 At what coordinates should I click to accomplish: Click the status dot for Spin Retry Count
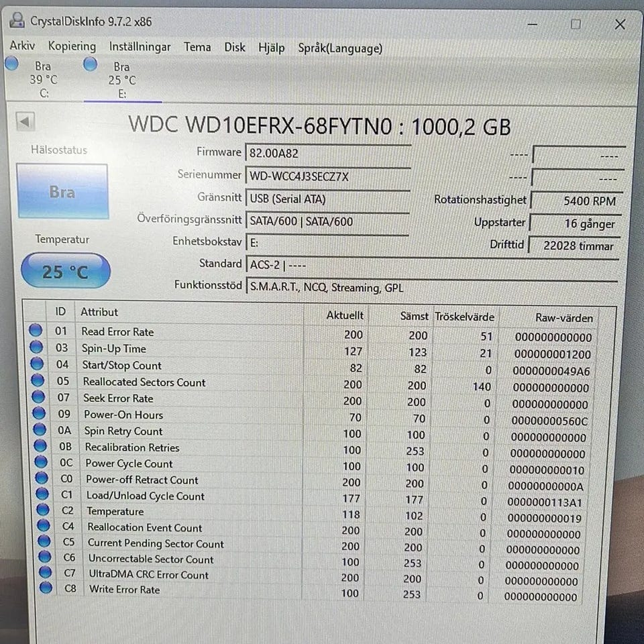[40, 429]
